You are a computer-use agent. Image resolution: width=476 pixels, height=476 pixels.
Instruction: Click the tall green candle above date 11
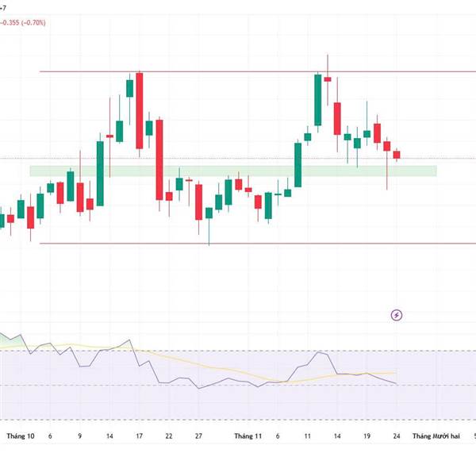pyautogui.click(x=318, y=100)
